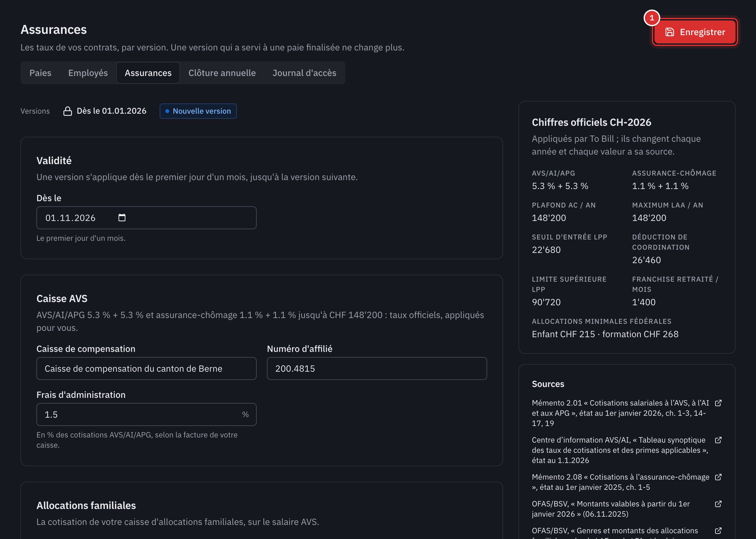Switch to the Employés tab

tap(88, 73)
